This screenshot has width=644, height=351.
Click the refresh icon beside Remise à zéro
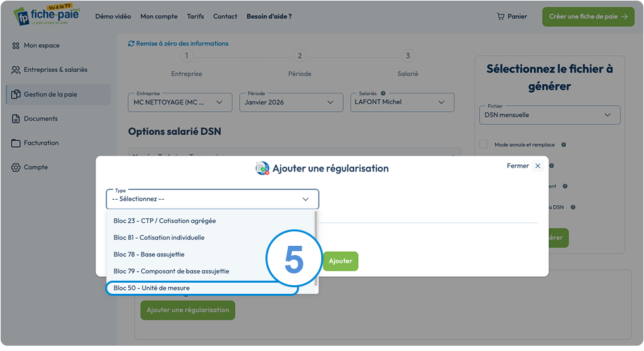131,43
